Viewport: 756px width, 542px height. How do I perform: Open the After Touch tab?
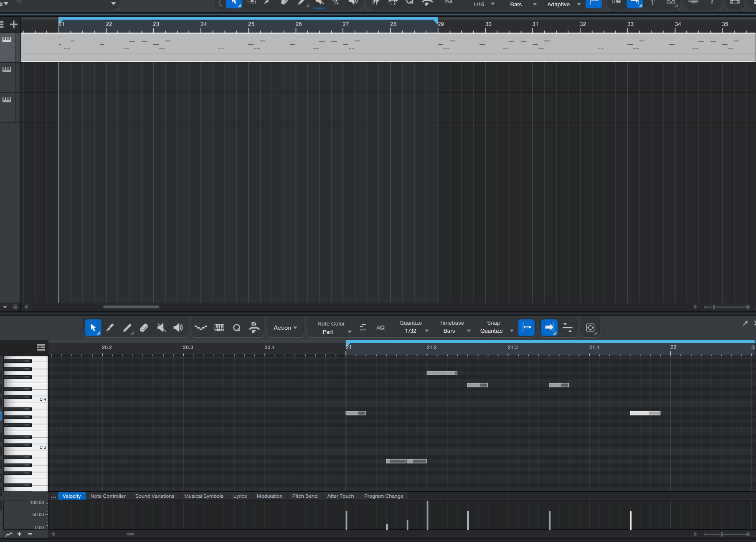pos(340,496)
